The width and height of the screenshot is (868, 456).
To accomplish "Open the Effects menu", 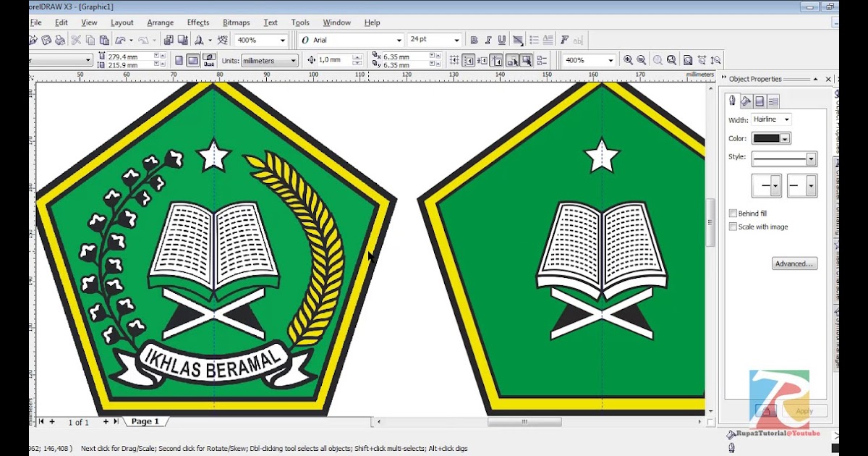I will pos(198,22).
